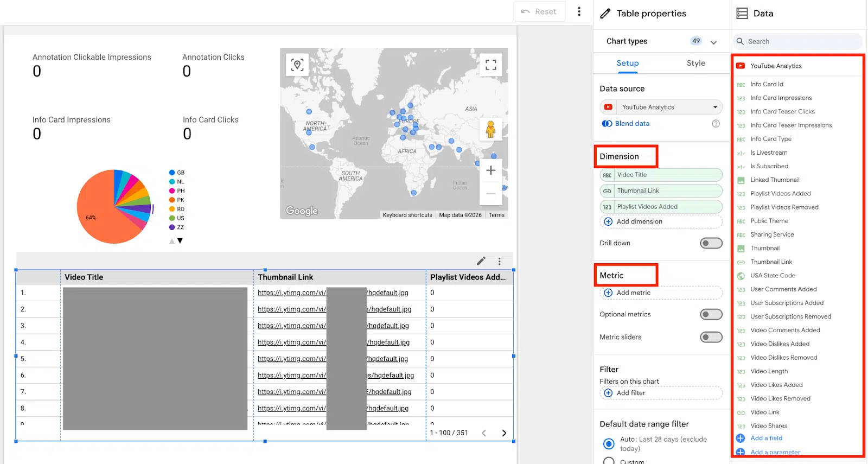
Task: Select the Video Title dimension chip
Action: [661, 175]
